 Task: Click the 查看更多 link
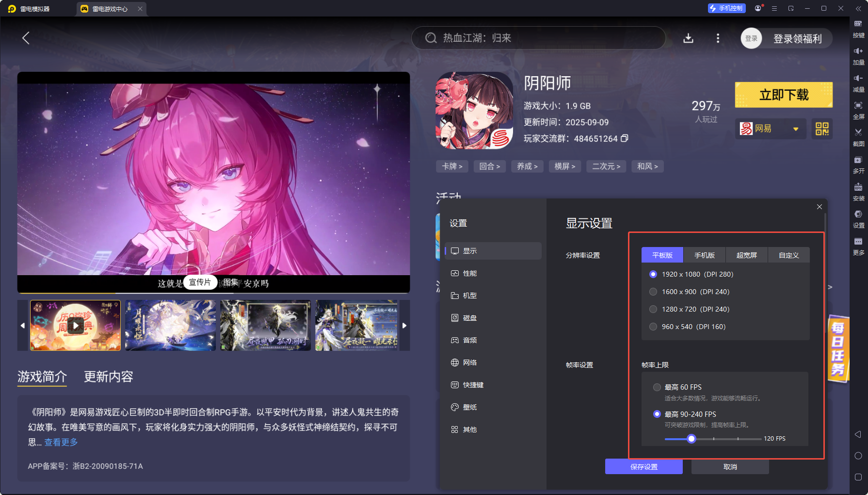61,442
